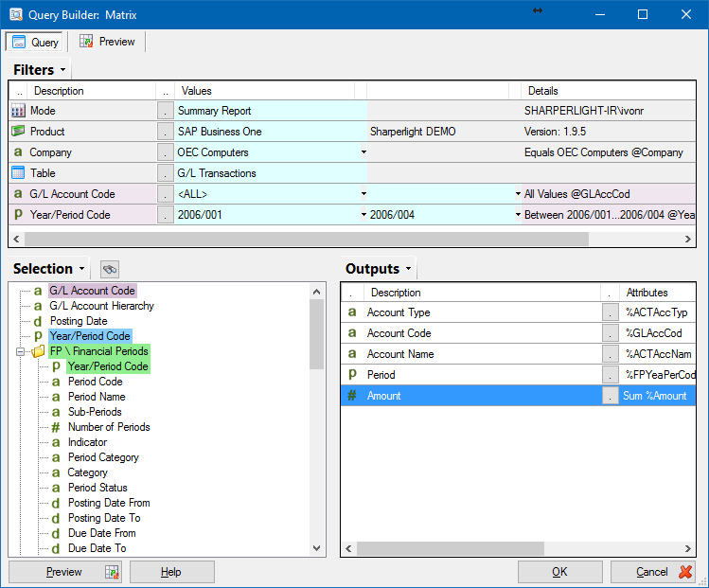Click attribute button for Account Name output

click(610, 354)
